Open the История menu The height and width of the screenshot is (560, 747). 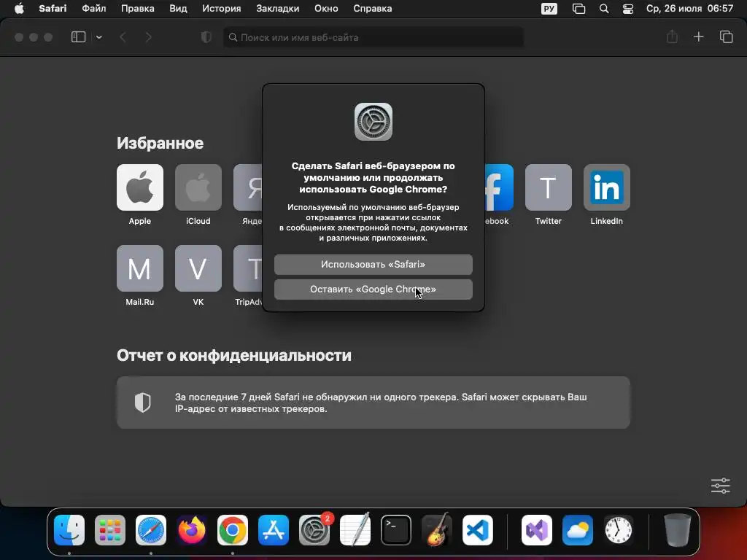[x=222, y=9]
